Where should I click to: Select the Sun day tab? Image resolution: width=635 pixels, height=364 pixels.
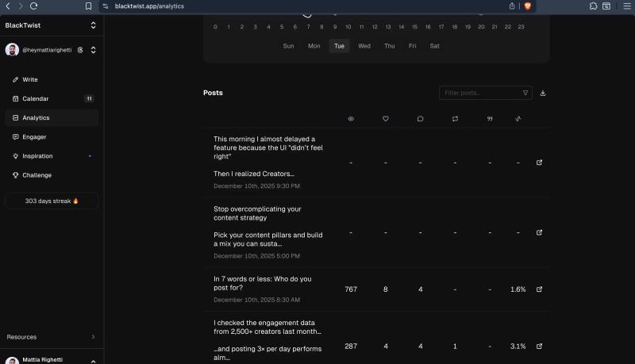(x=288, y=46)
